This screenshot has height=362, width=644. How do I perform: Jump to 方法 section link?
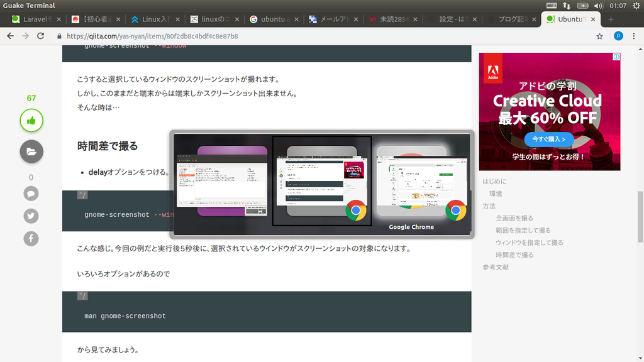[489, 206]
